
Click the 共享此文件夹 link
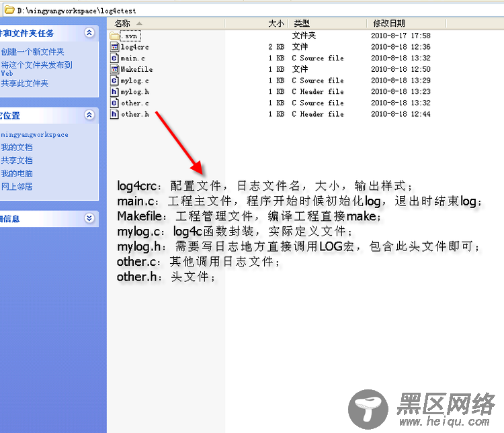click(24, 83)
